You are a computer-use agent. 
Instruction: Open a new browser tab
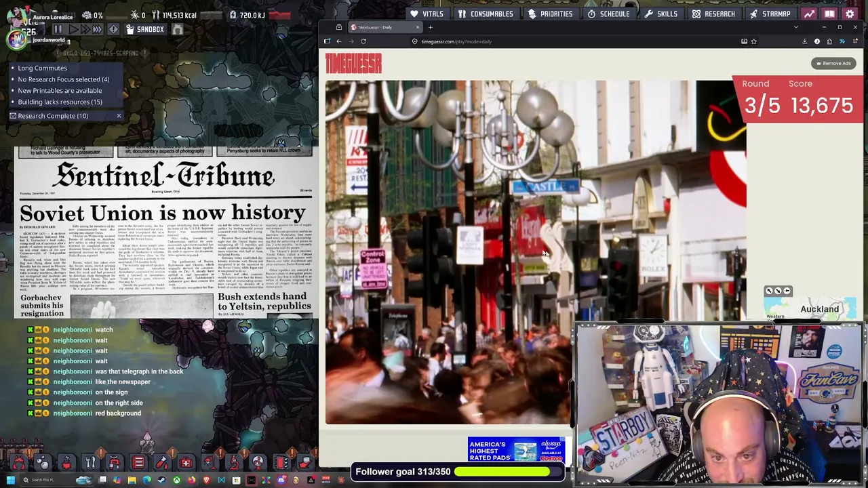[x=431, y=27]
